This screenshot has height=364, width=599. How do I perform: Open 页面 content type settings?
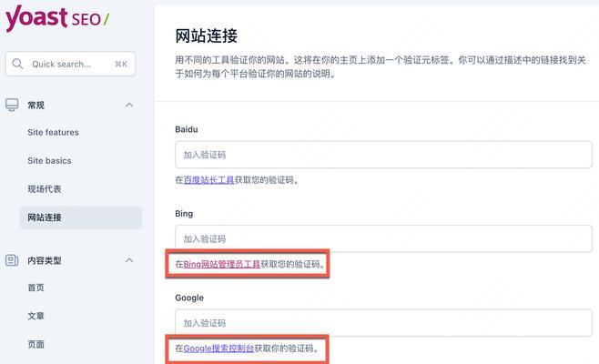(36, 344)
